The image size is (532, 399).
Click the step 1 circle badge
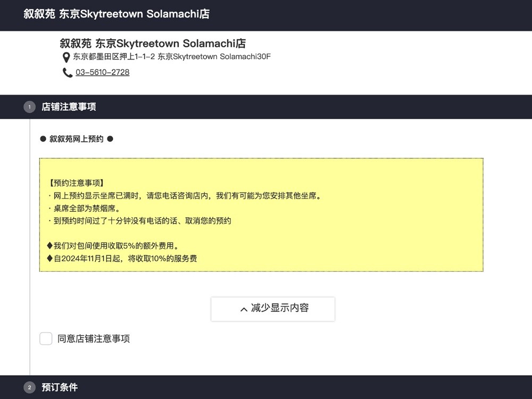point(29,107)
